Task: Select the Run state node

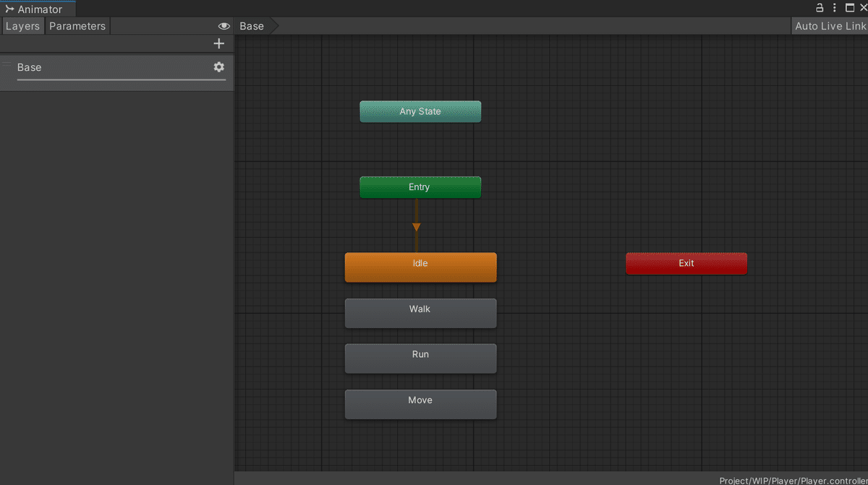Action: [x=420, y=359]
